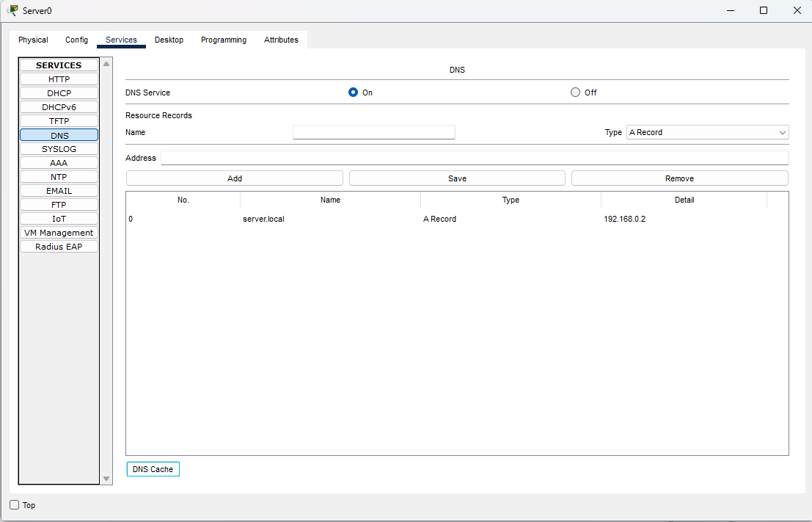Open the IoT service settings
The image size is (812, 522).
tap(59, 218)
